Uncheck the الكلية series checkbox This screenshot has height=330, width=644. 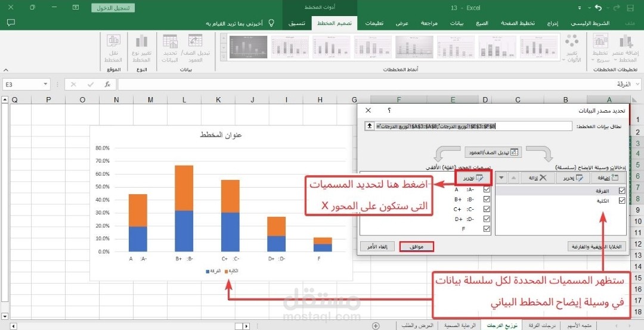[x=622, y=201]
